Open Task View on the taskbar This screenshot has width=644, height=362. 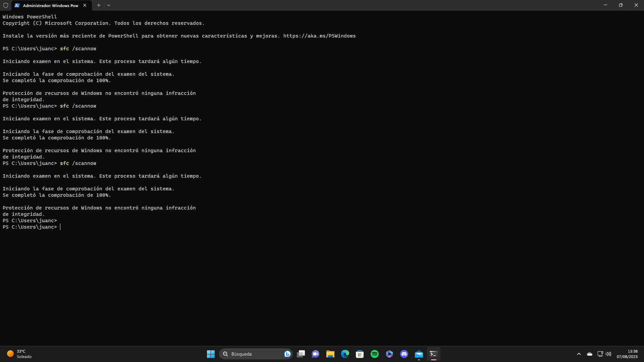(x=301, y=354)
